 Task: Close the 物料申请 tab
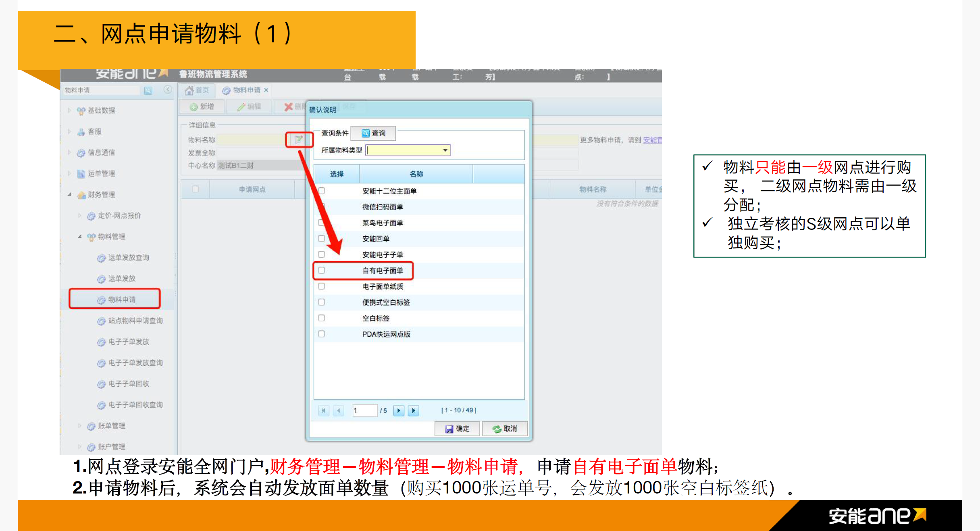pos(266,90)
